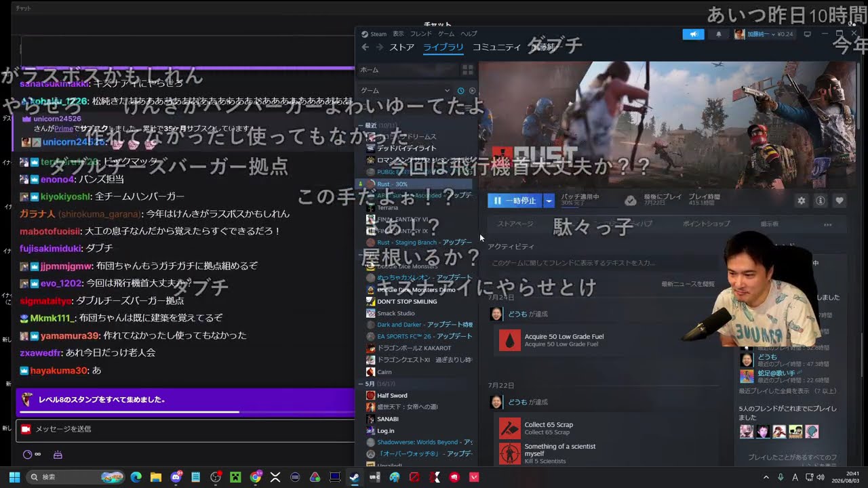This screenshot has width=868, height=488.
Task: Pause the Rust patch download
Action: tap(515, 201)
